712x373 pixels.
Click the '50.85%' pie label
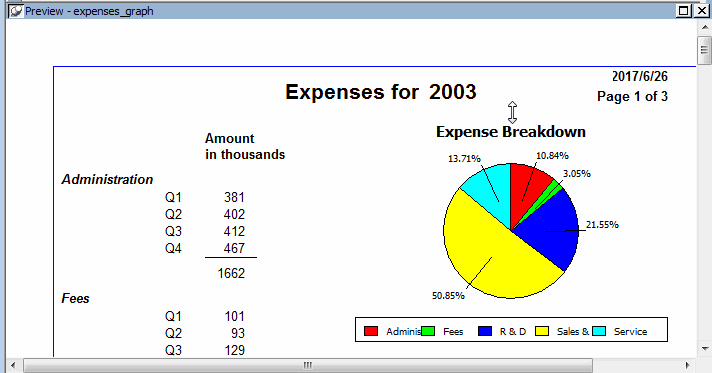[x=448, y=296]
